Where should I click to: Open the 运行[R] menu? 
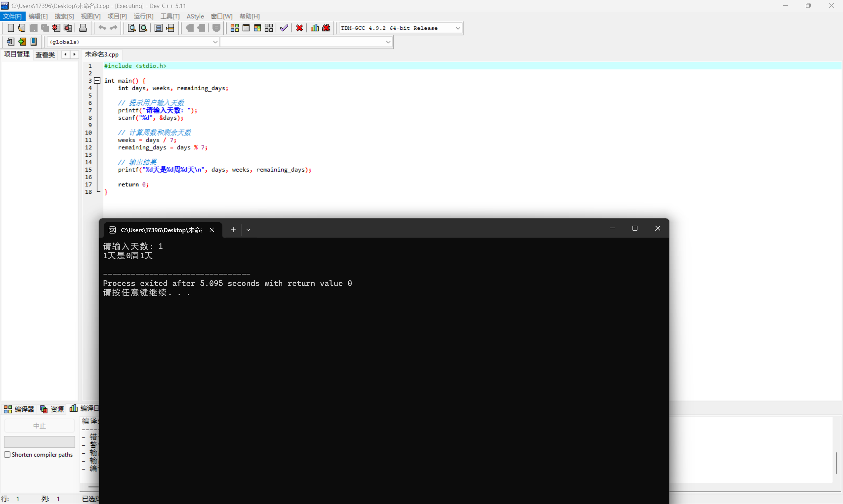point(143,16)
